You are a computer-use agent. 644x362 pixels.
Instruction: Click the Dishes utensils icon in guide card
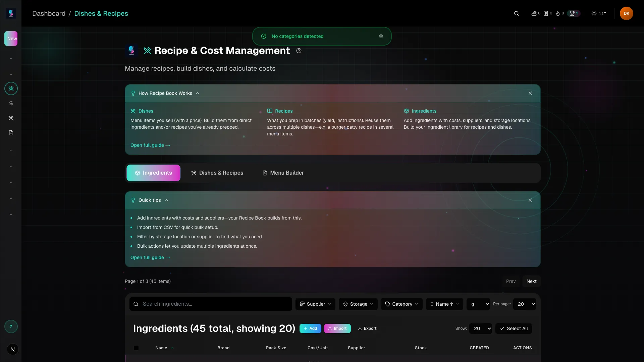point(133,111)
